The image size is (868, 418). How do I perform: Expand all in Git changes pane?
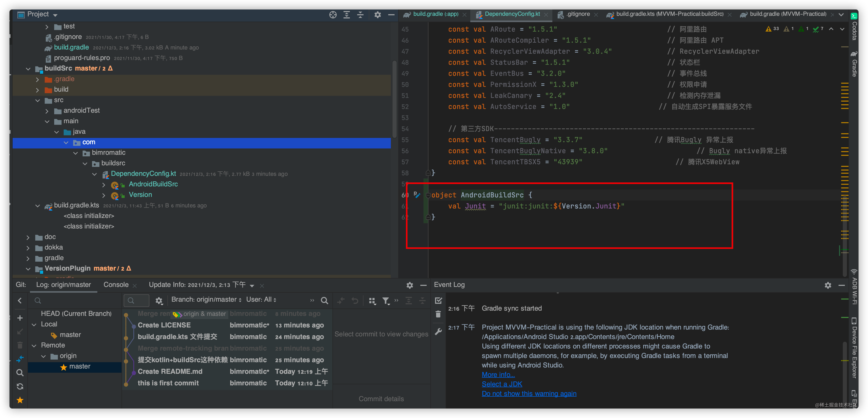tap(409, 300)
